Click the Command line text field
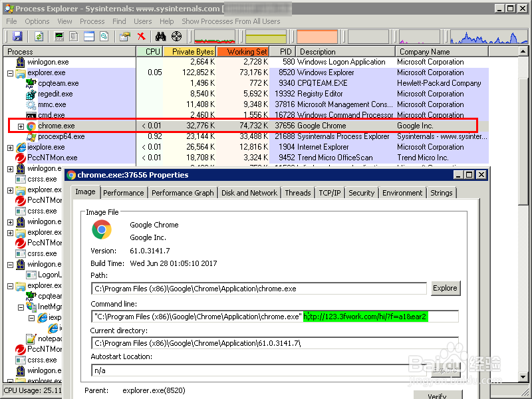 pos(275,317)
